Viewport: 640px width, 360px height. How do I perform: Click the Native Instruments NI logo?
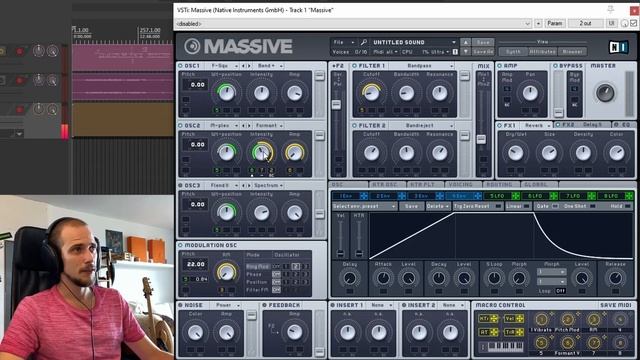tap(618, 47)
